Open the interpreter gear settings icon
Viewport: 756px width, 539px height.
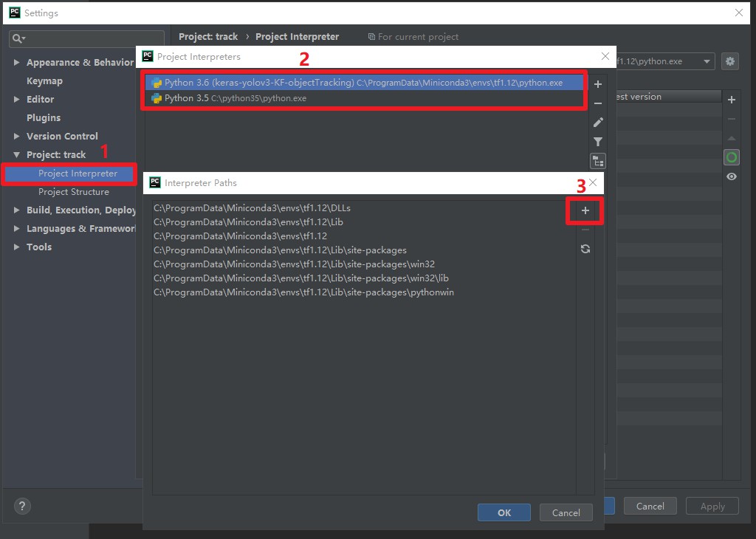click(x=730, y=61)
